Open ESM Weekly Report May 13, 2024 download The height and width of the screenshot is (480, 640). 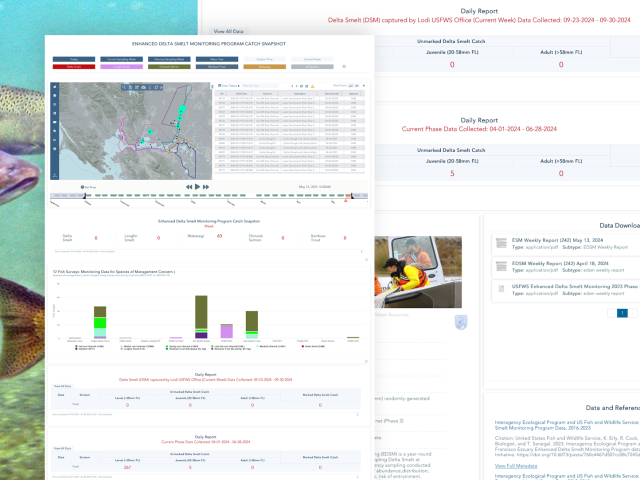(x=558, y=240)
